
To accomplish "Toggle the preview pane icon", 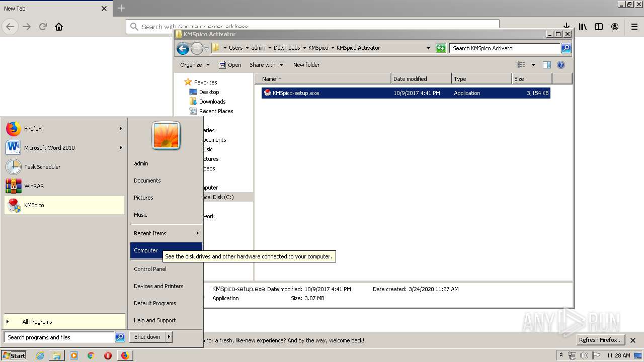I will point(547,65).
